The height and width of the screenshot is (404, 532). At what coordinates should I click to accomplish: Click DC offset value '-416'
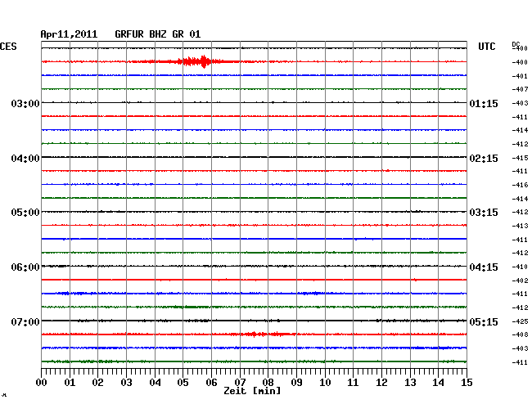[520, 185]
